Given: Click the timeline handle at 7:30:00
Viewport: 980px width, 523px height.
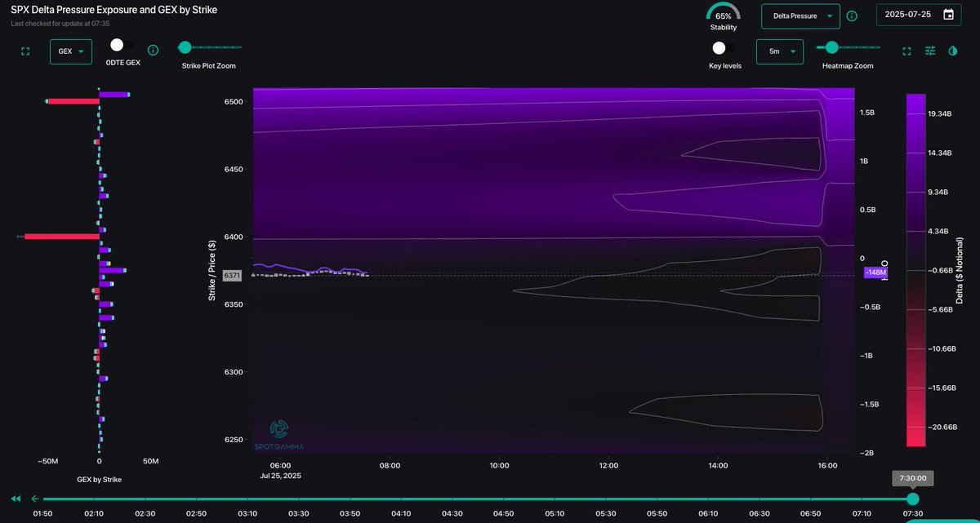Looking at the screenshot, I should (x=913, y=499).
